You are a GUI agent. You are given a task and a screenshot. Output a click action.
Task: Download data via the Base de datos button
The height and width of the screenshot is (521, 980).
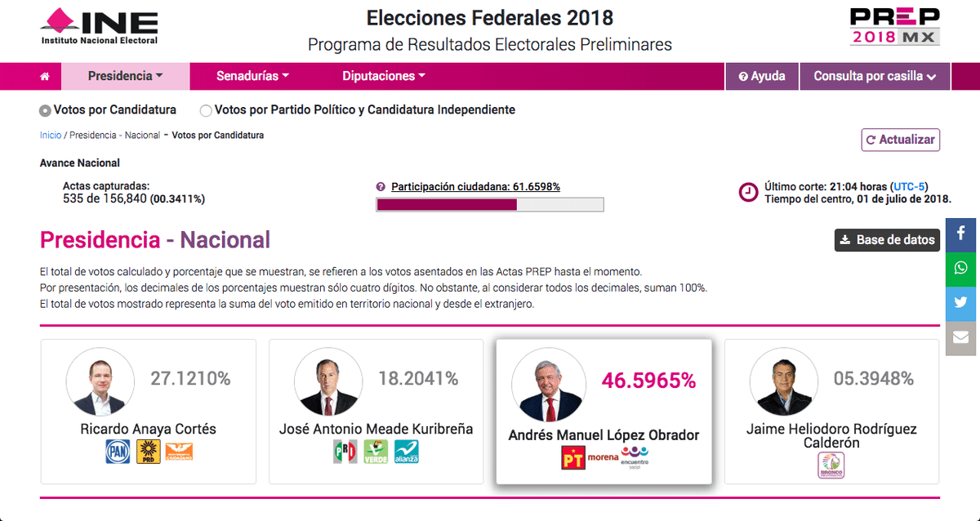pos(887,240)
